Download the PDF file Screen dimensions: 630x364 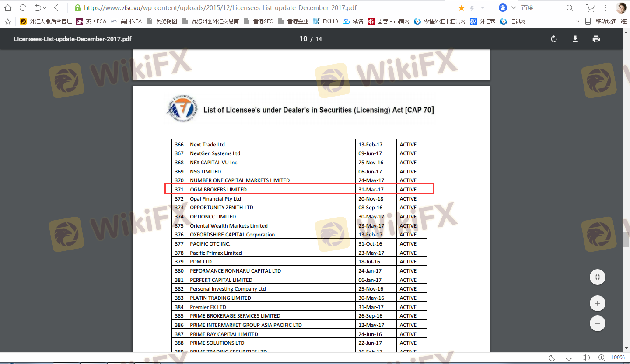pyautogui.click(x=575, y=39)
